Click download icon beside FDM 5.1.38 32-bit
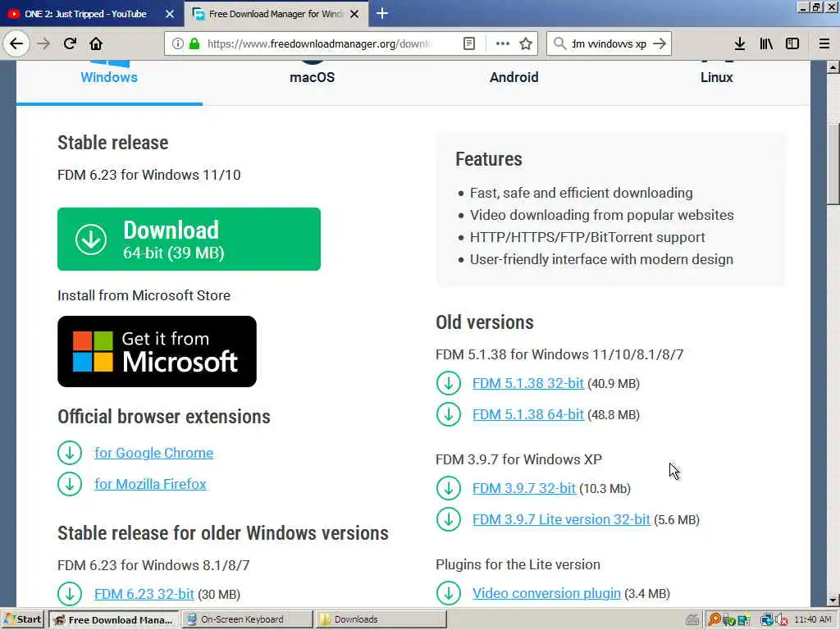Viewport: 840px width, 630px height. point(449,384)
